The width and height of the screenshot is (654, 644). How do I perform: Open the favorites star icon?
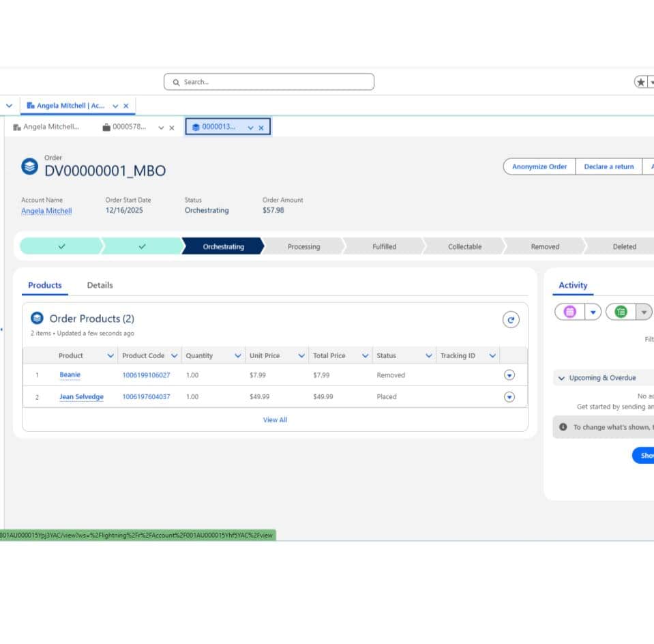(x=640, y=81)
